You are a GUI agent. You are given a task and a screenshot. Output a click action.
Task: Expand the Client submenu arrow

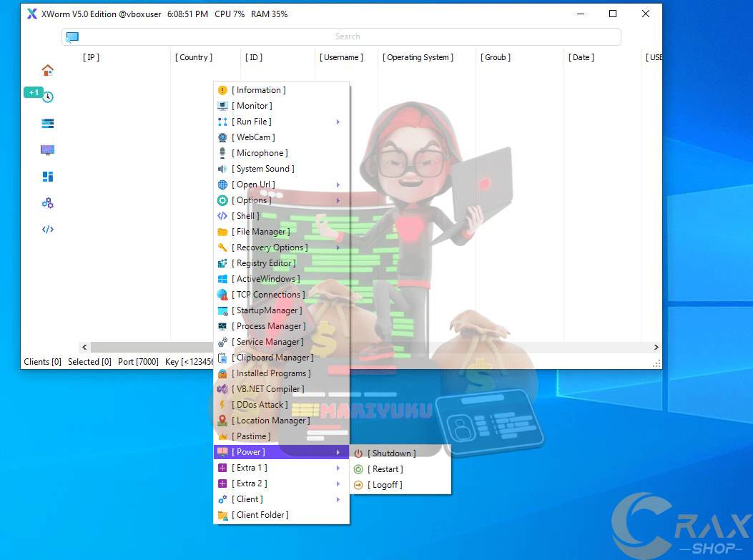(x=338, y=500)
